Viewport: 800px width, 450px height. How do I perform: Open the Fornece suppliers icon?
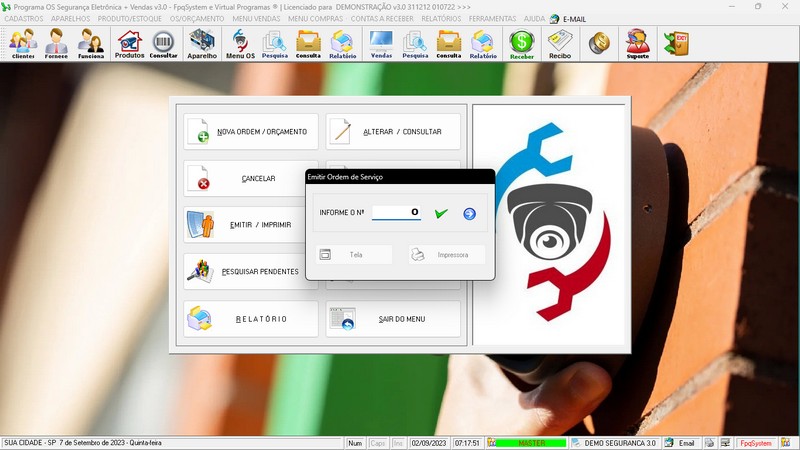[x=56, y=44]
